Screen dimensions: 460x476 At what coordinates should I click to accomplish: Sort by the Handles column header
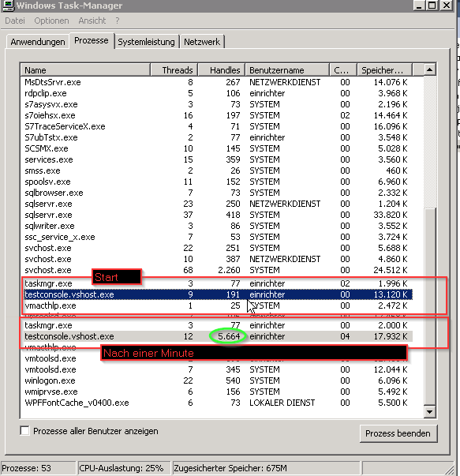pos(222,70)
